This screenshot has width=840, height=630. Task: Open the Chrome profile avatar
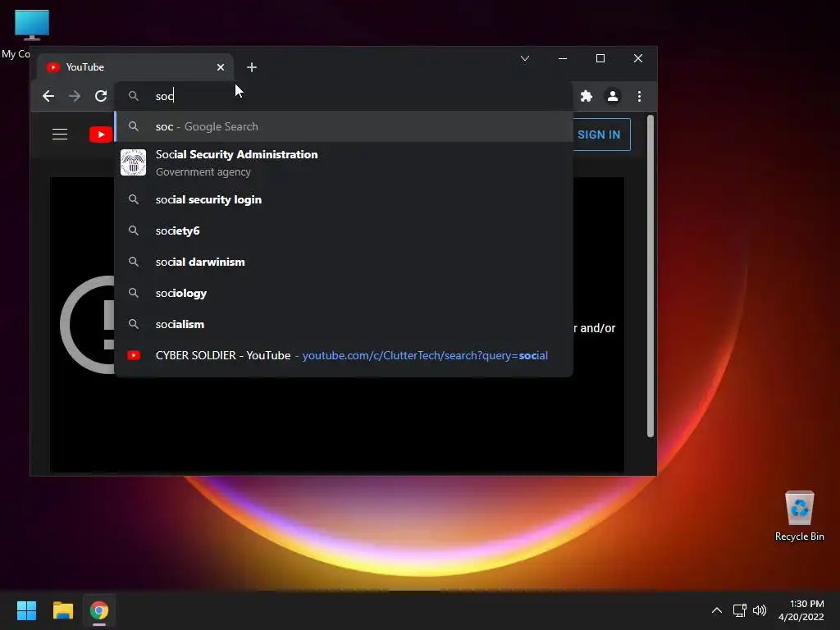(x=612, y=96)
